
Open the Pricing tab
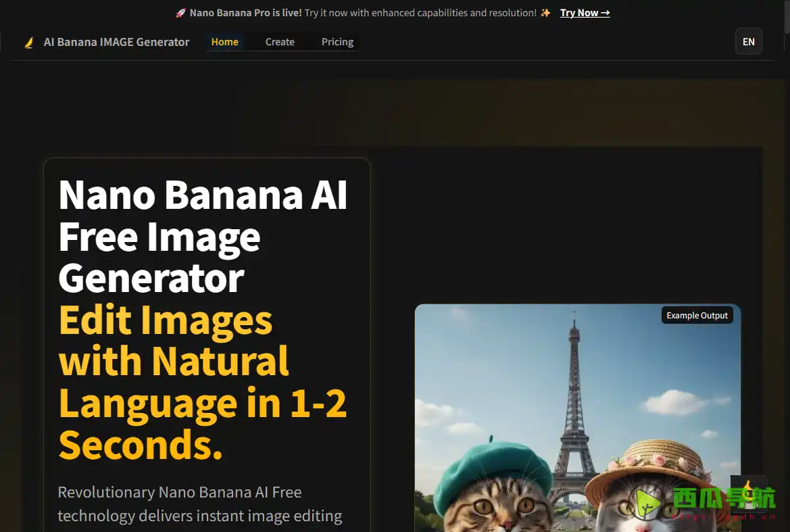[x=337, y=41]
